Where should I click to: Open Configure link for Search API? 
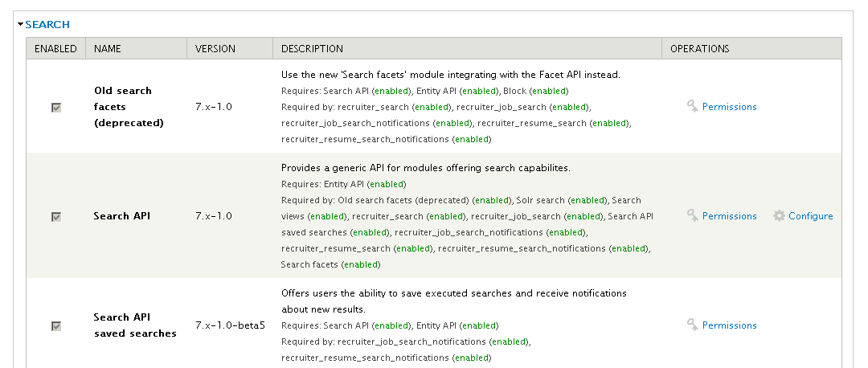[x=810, y=216]
